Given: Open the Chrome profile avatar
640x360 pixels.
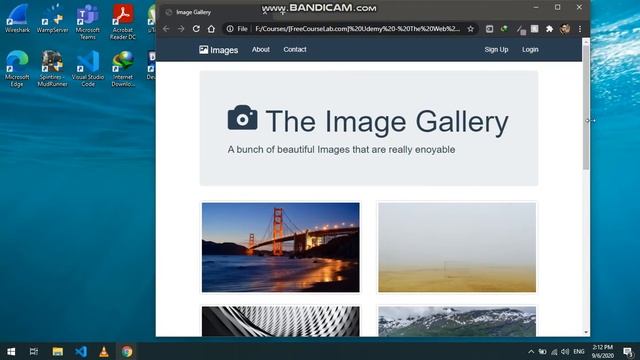Looking at the screenshot, I should pyautogui.click(x=565, y=29).
